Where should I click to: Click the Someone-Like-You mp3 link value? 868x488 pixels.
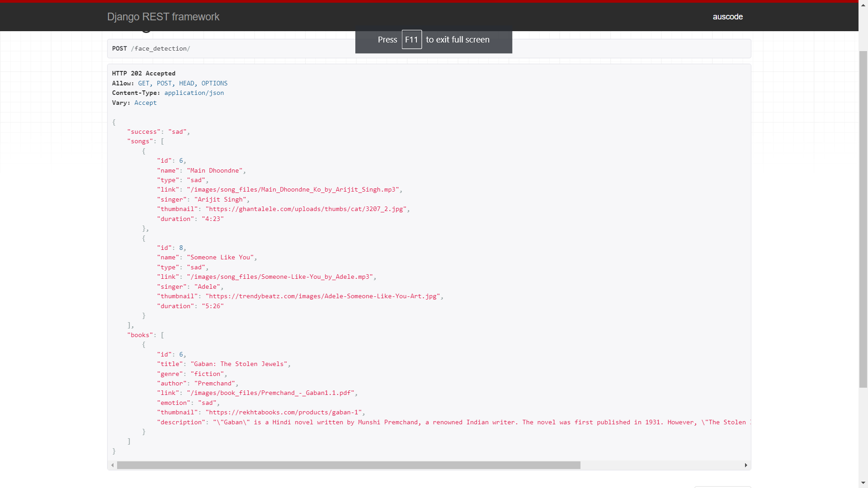[280, 277]
